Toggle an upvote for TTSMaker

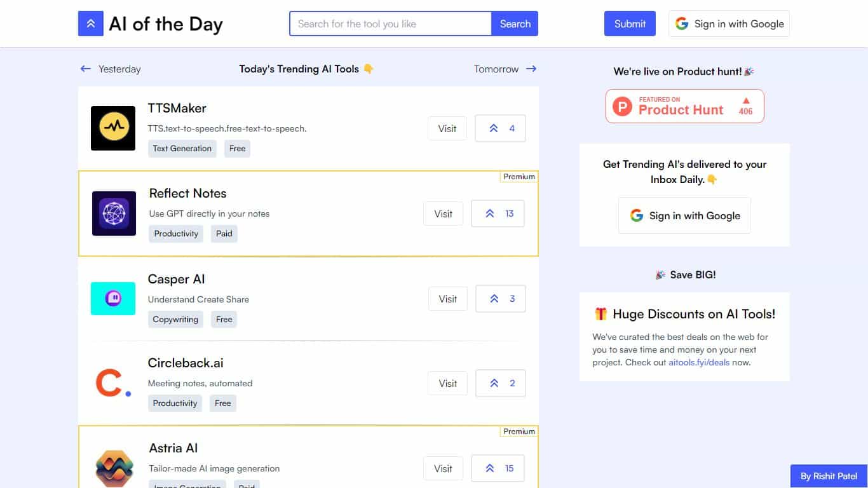point(500,128)
